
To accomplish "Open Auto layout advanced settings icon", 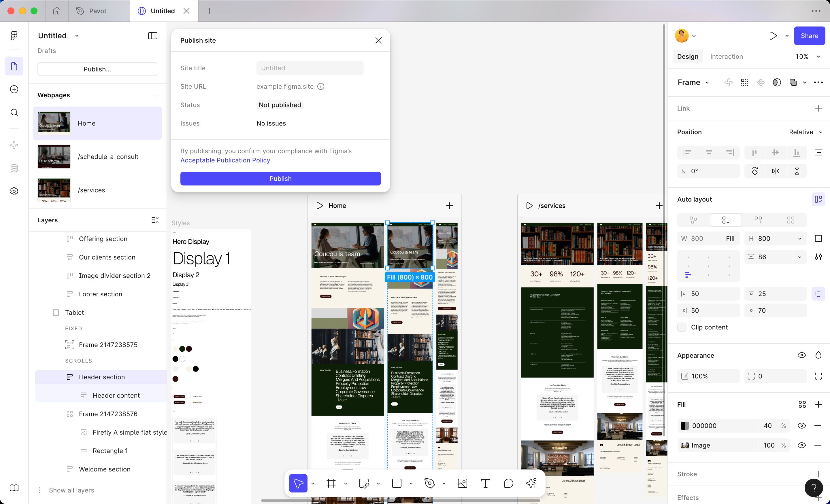I will coord(818,257).
